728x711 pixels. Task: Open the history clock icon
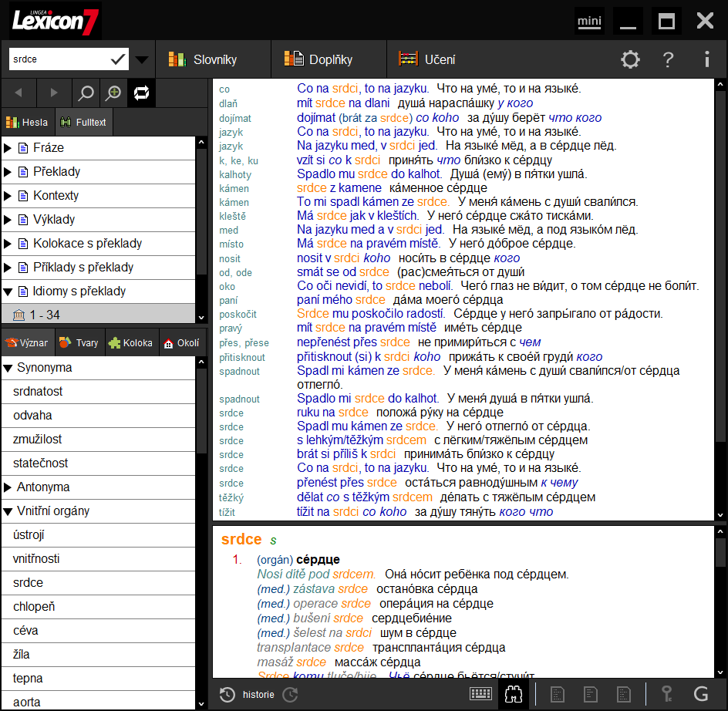click(x=227, y=695)
